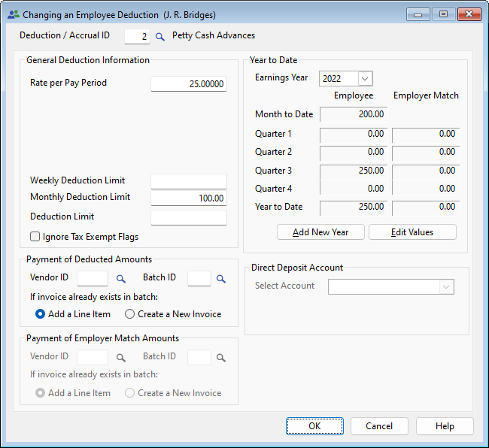Expand the Earnings Year dropdown
Screen dimensions: 489x448
[x=365, y=78]
